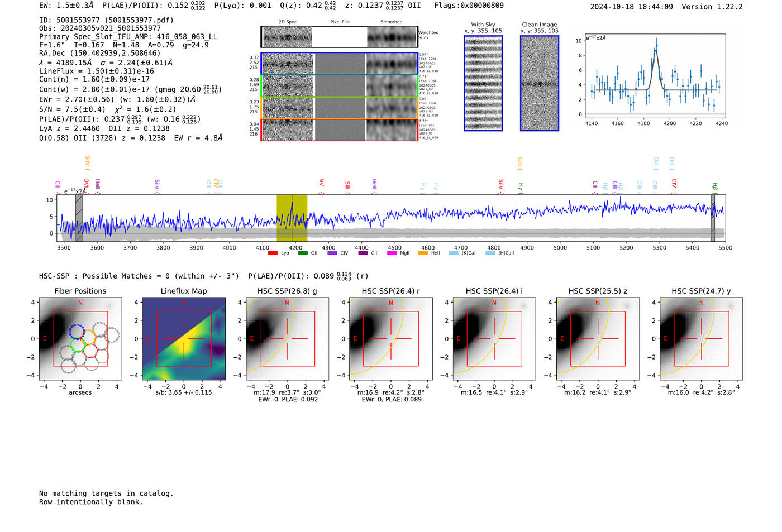This screenshot has height=532, width=782.
Task: Click the 'Cont(n) = 1.60(±0.09)e-17' value
Action: (x=94, y=80)
